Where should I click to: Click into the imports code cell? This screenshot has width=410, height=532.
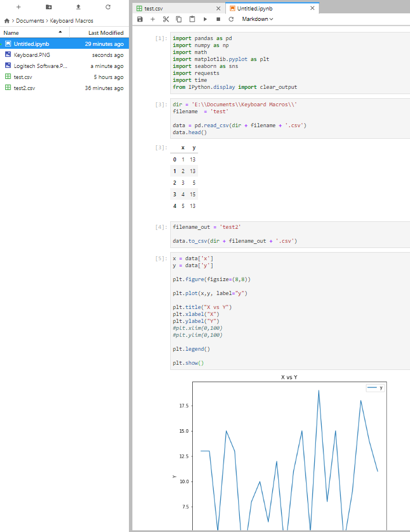(290, 63)
